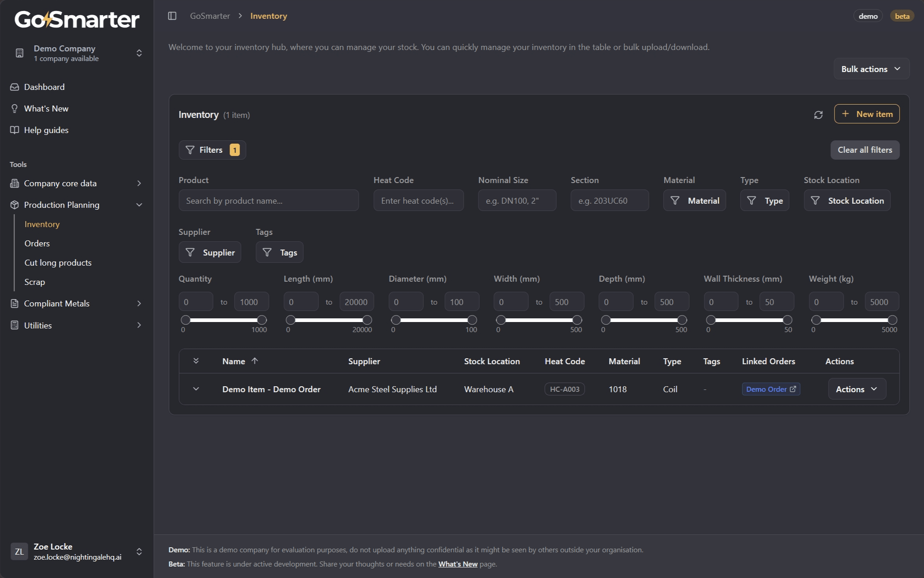Toggle the sidebar panel icon
This screenshot has height=578, width=924.
pyautogui.click(x=172, y=16)
